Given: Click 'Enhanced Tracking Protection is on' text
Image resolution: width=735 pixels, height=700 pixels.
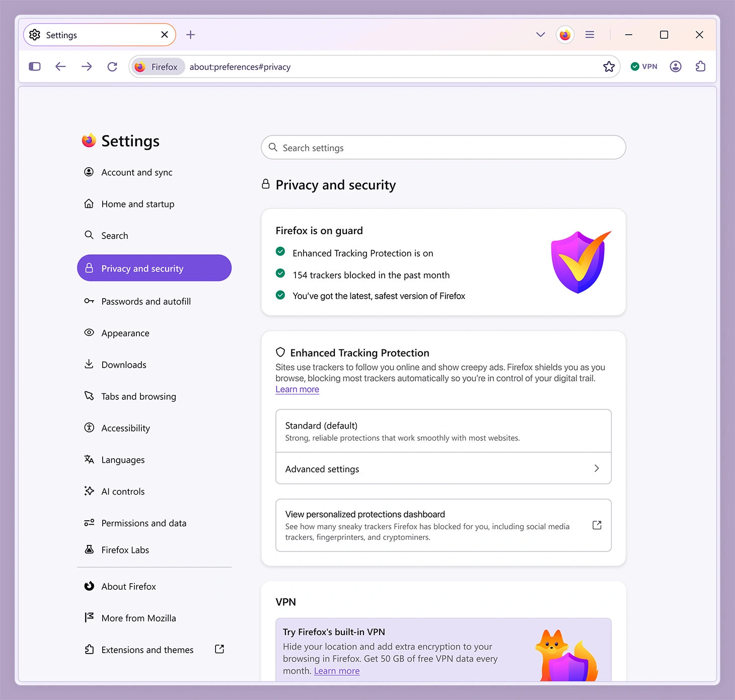Looking at the screenshot, I should (x=363, y=253).
